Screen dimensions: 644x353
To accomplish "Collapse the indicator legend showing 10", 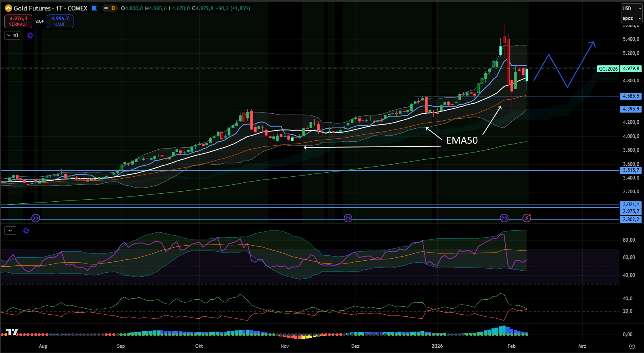I will [9, 36].
